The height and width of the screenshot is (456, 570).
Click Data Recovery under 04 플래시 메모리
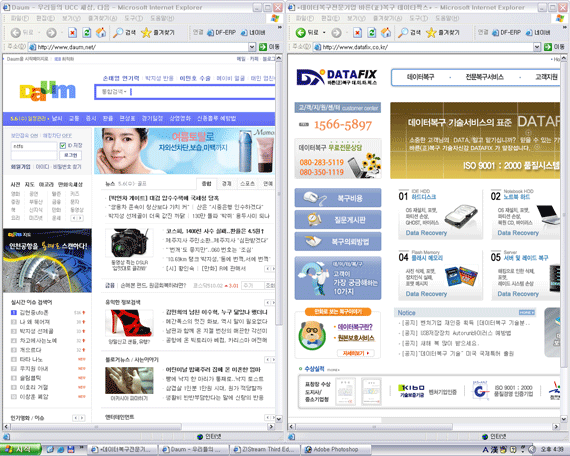pyautogui.click(x=426, y=294)
